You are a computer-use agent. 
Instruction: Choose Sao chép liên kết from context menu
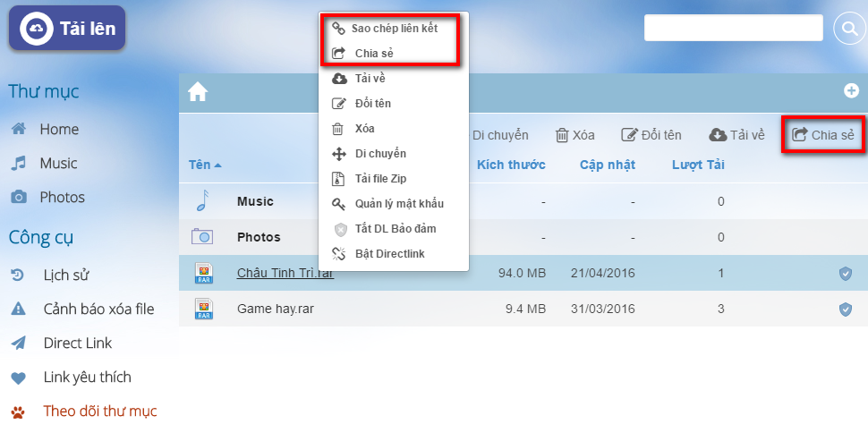pyautogui.click(x=394, y=29)
